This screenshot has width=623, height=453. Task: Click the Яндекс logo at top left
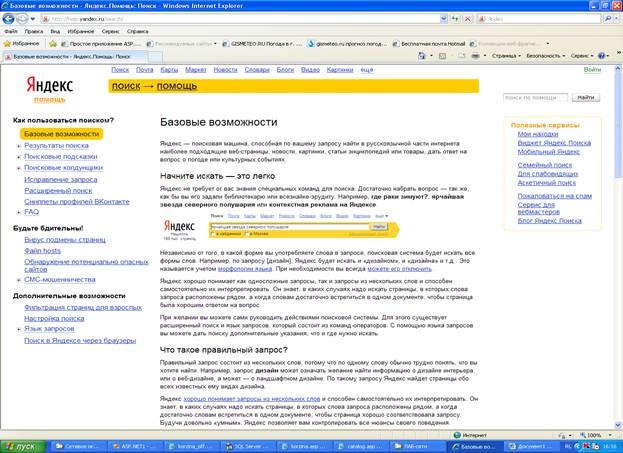pyautogui.click(x=50, y=85)
